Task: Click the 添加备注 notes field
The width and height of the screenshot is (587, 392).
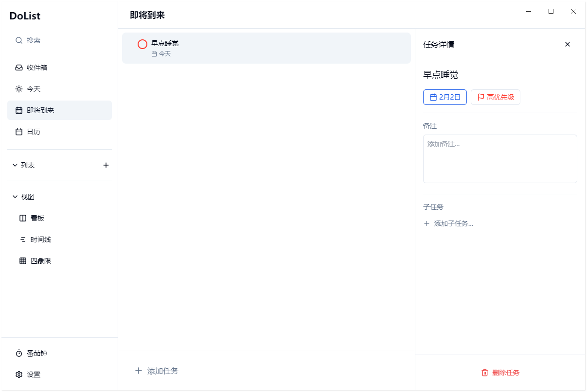Action: [500, 158]
